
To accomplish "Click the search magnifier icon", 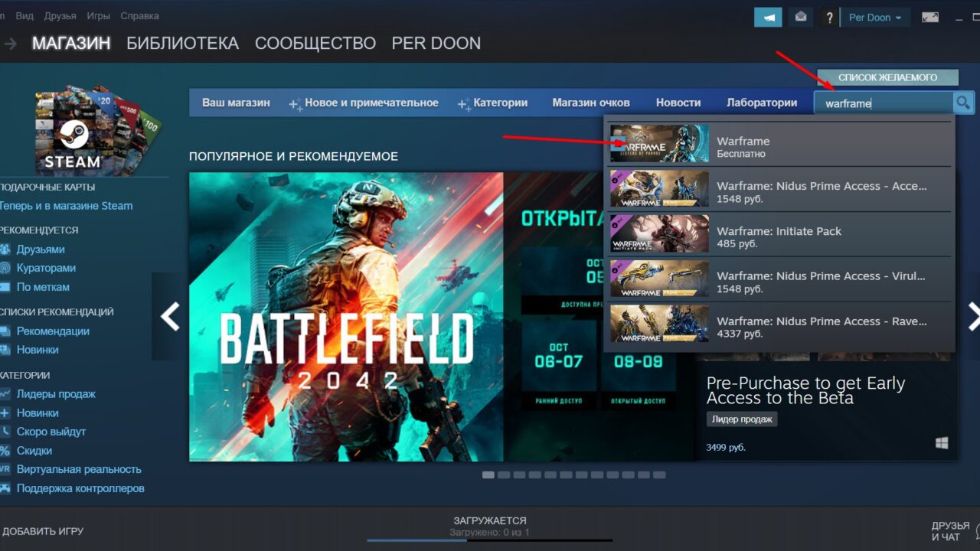I will click(963, 102).
